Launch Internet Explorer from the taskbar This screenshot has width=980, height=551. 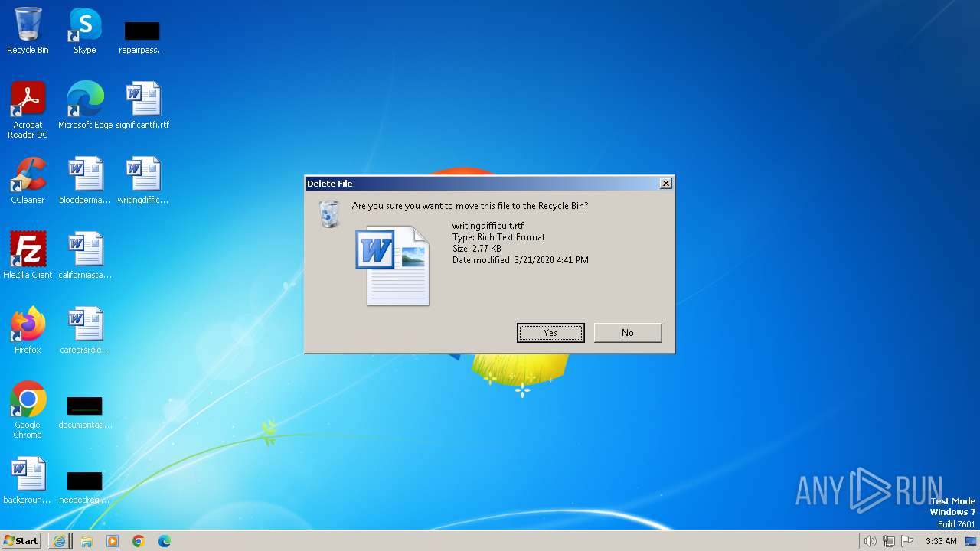tap(59, 541)
